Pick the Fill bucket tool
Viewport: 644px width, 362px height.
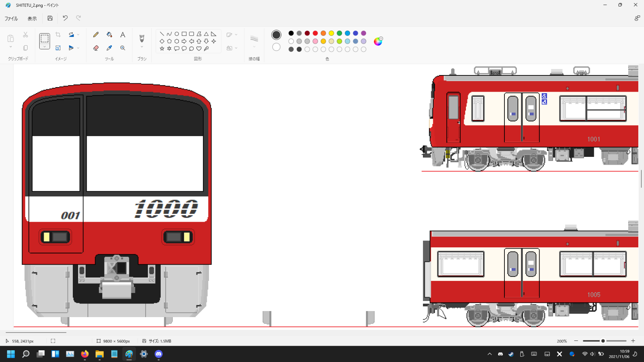pyautogui.click(x=109, y=35)
